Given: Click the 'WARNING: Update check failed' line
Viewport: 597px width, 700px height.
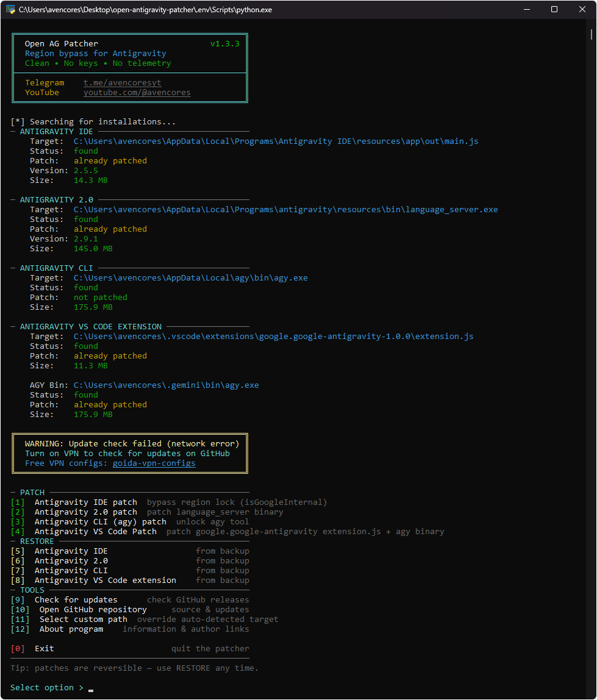Looking at the screenshot, I should (x=132, y=444).
